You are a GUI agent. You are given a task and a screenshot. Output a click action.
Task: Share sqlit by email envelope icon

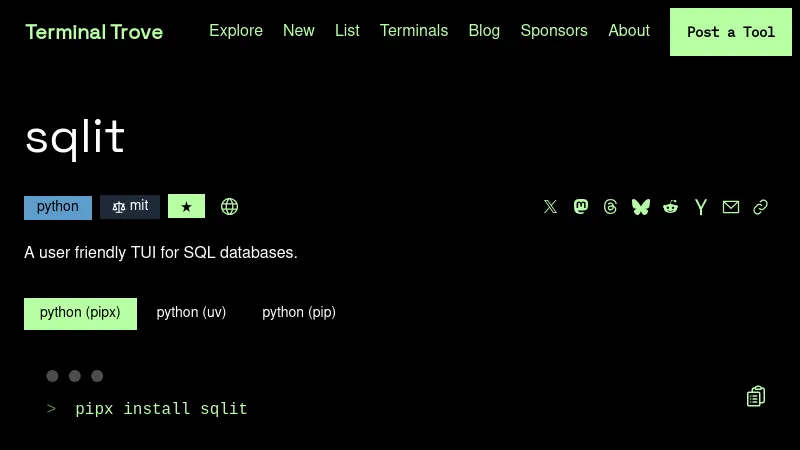[x=731, y=207]
